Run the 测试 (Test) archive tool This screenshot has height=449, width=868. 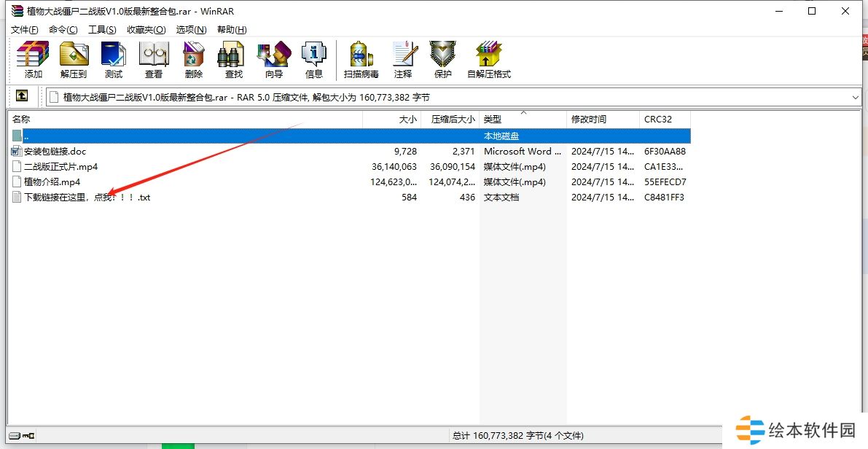(x=114, y=59)
